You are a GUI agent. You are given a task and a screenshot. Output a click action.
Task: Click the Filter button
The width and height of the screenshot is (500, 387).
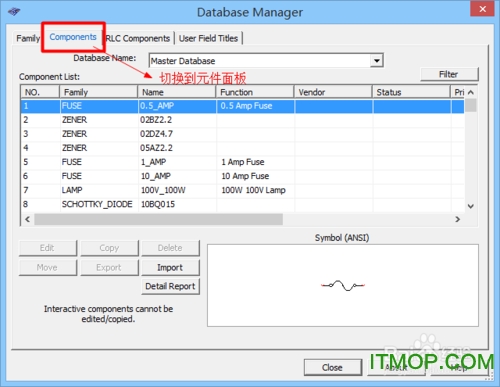tap(449, 74)
